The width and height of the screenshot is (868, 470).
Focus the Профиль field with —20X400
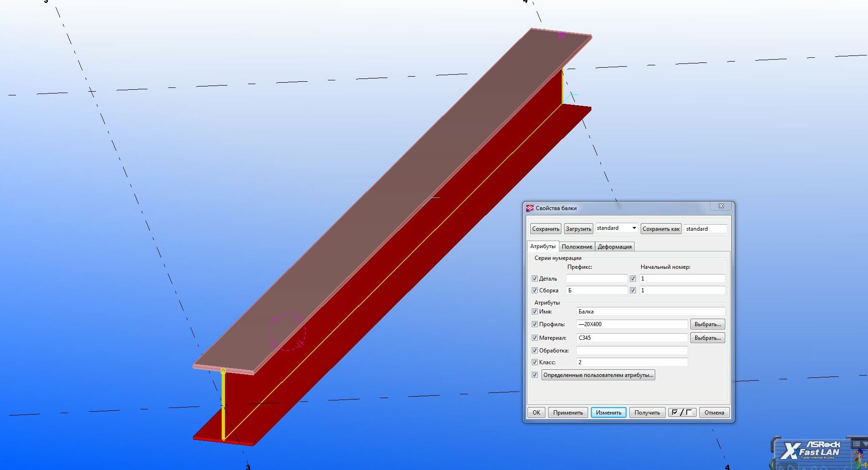click(x=632, y=324)
